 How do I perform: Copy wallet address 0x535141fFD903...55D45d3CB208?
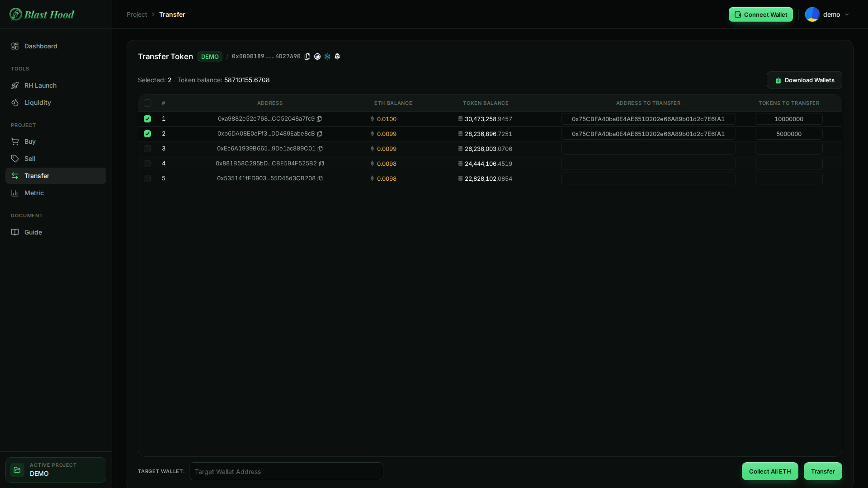coord(320,178)
